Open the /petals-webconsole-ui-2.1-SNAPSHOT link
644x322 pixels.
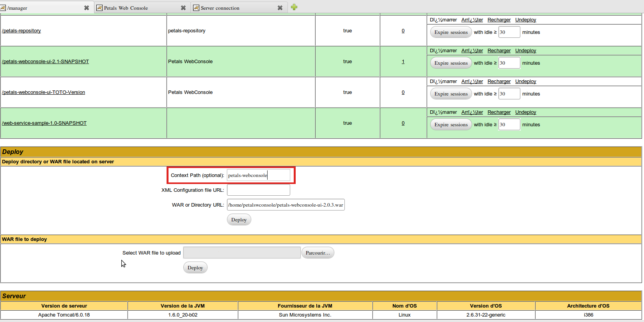pos(45,62)
